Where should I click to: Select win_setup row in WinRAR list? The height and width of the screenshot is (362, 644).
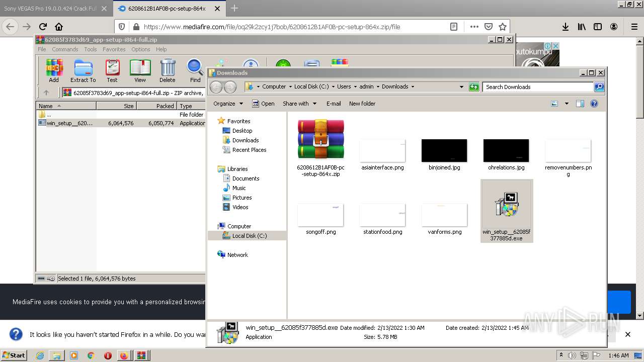[x=121, y=123]
